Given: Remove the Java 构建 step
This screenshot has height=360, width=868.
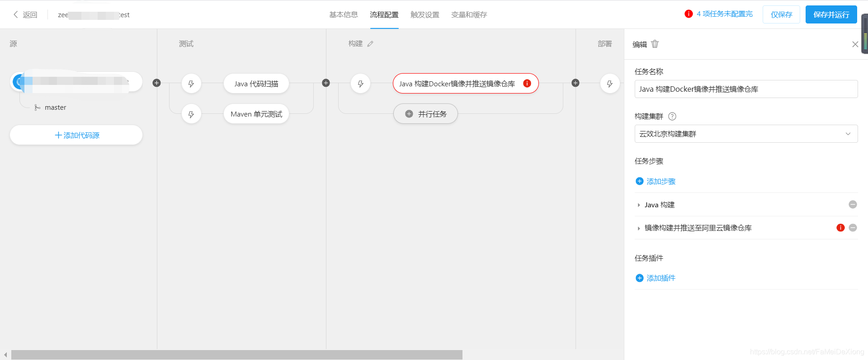Looking at the screenshot, I should (x=853, y=205).
